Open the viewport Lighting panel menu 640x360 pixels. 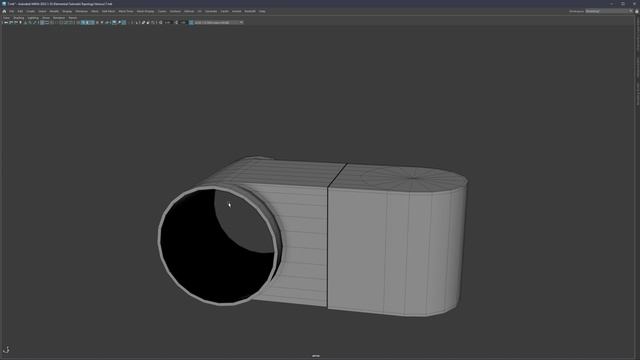[33, 18]
